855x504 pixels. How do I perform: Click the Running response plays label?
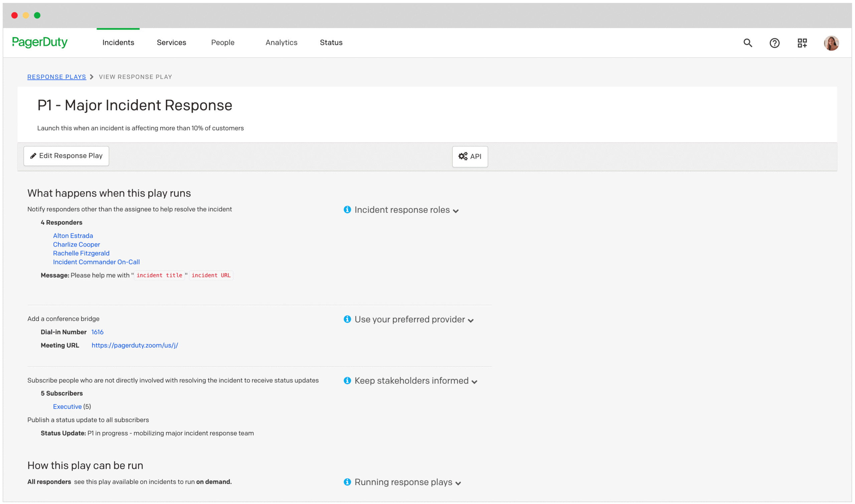click(x=403, y=482)
